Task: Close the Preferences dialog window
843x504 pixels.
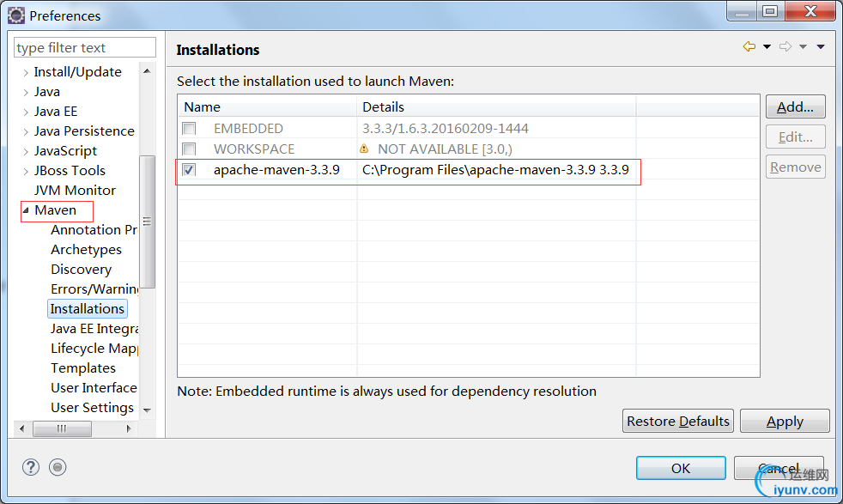Action: click(810, 11)
